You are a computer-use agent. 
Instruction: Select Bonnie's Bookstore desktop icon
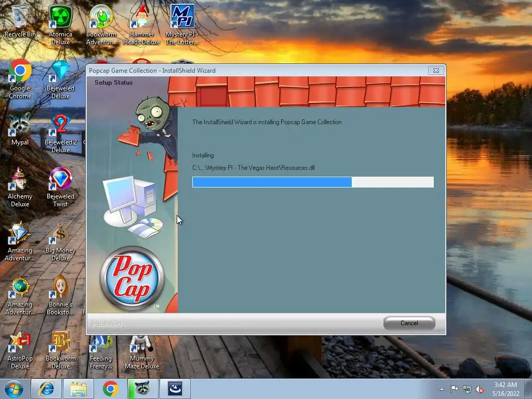click(60, 295)
